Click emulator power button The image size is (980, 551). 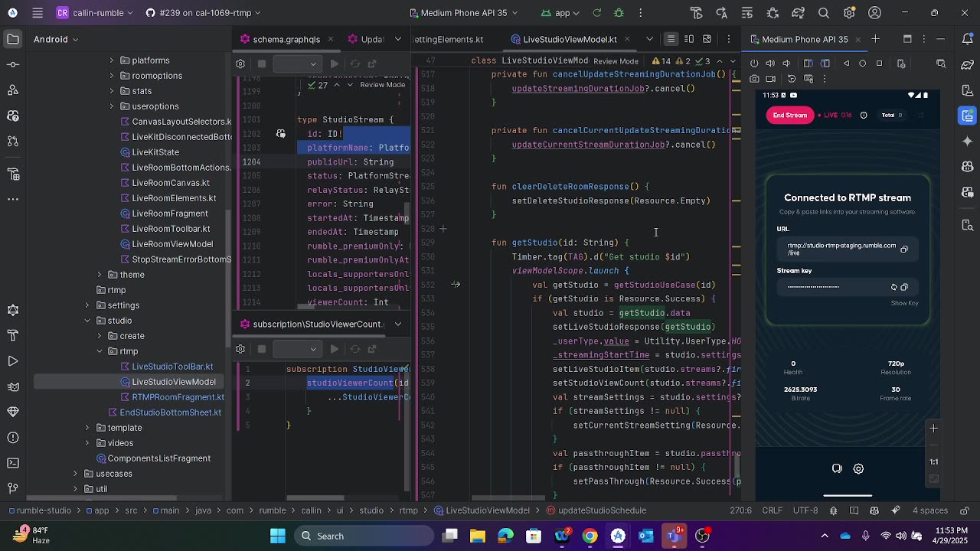[754, 64]
